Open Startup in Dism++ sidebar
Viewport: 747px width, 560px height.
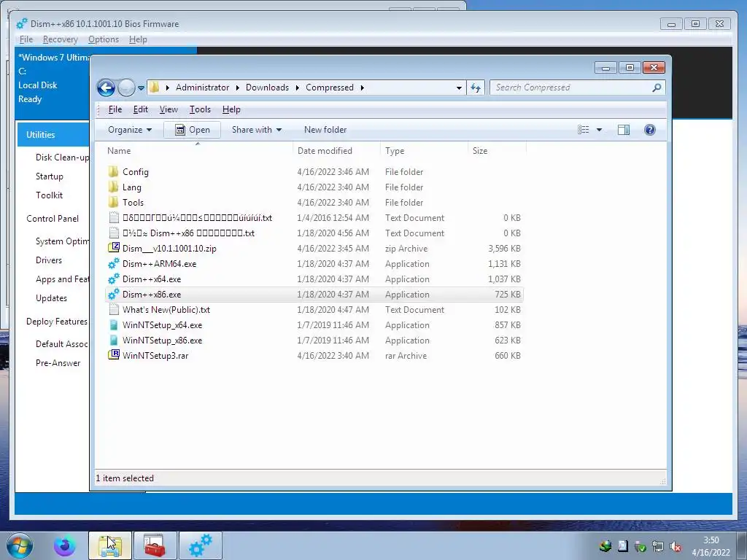click(49, 176)
